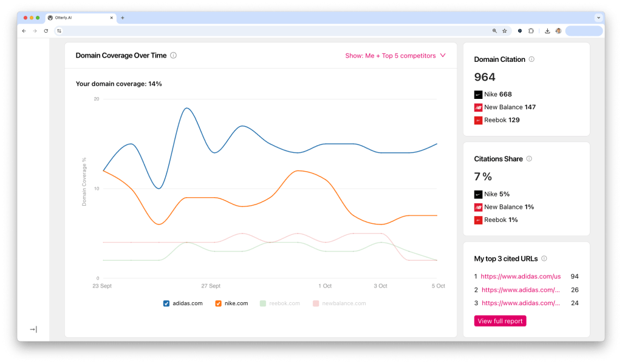Image resolution: width=622 pixels, height=364 pixels.
Task: Click info icon next to Domain Citation
Action: (x=531, y=59)
